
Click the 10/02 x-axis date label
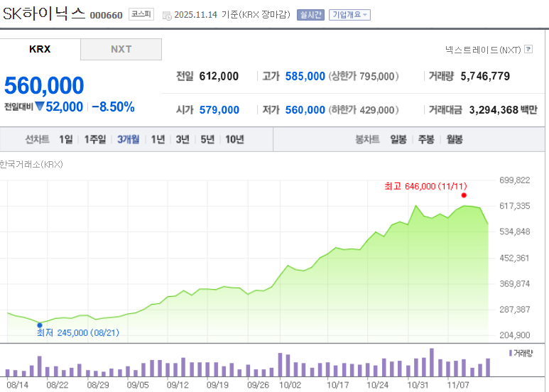290,385
